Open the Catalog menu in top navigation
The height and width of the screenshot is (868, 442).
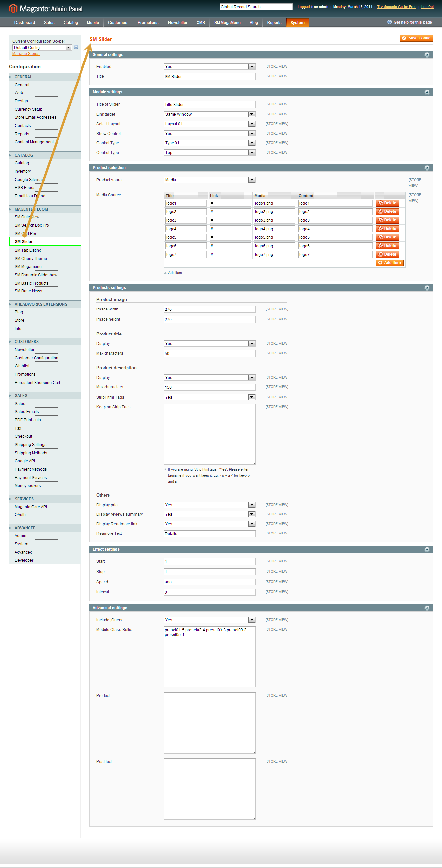[71, 23]
